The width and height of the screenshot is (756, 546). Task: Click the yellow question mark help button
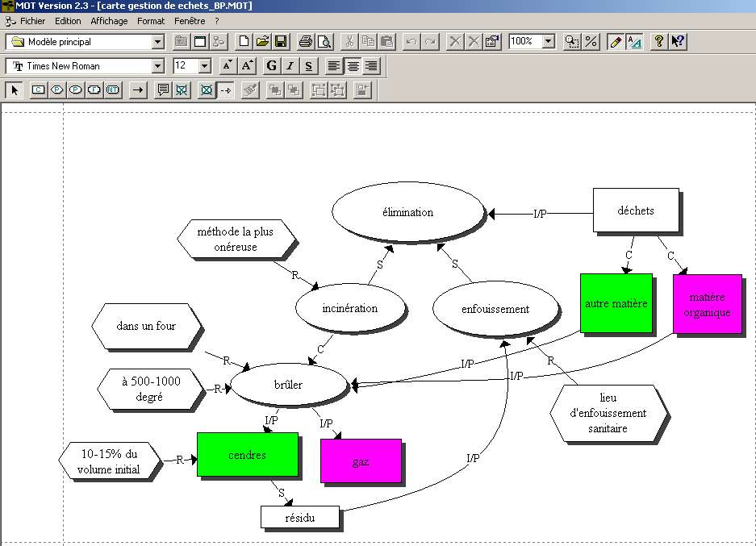pyautogui.click(x=659, y=41)
